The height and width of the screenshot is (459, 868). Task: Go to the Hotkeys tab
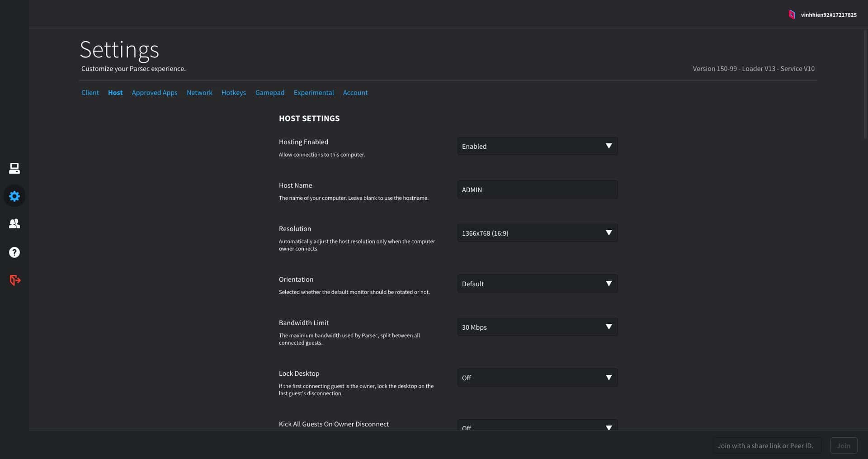[234, 93]
